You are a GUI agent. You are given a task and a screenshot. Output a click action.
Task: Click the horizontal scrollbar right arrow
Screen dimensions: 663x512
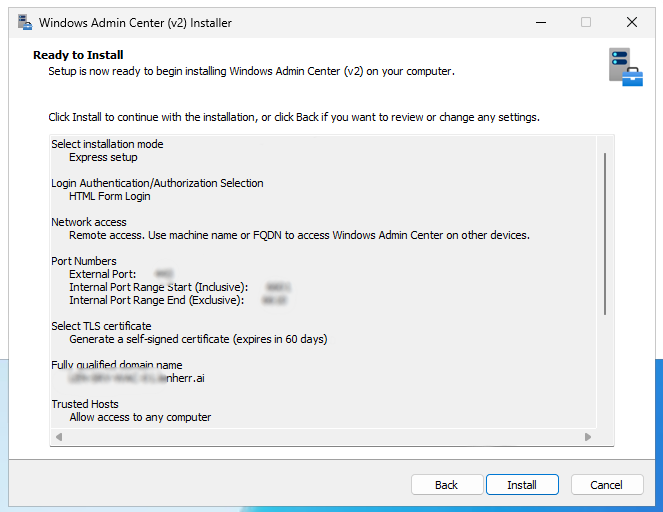(589, 437)
